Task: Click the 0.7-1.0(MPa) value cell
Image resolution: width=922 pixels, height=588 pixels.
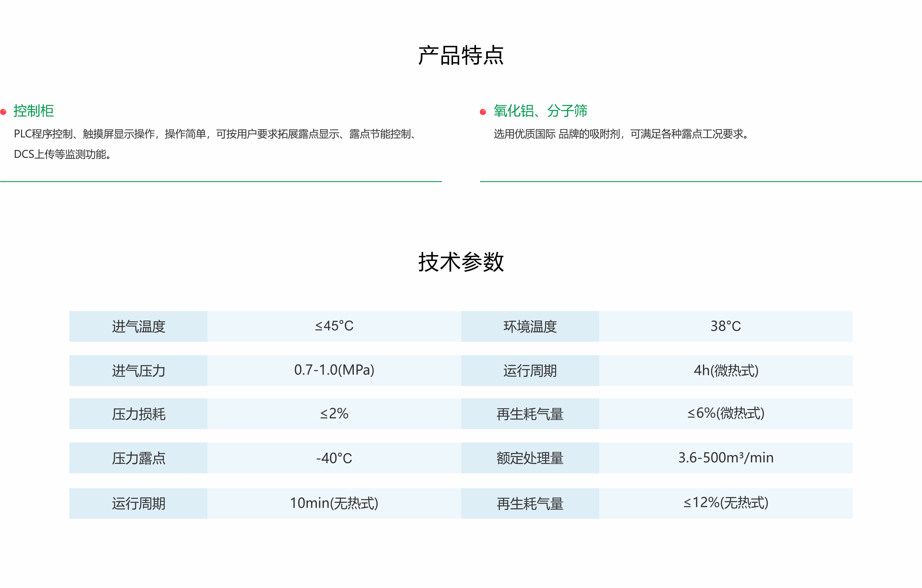Action: coord(334,370)
